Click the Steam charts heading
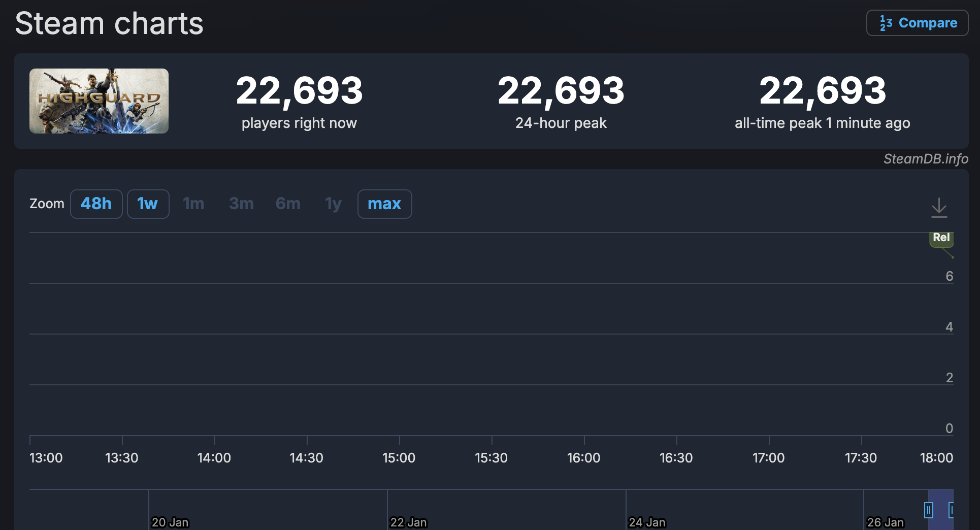Viewport: 980px width, 530px height. pos(109,23)
